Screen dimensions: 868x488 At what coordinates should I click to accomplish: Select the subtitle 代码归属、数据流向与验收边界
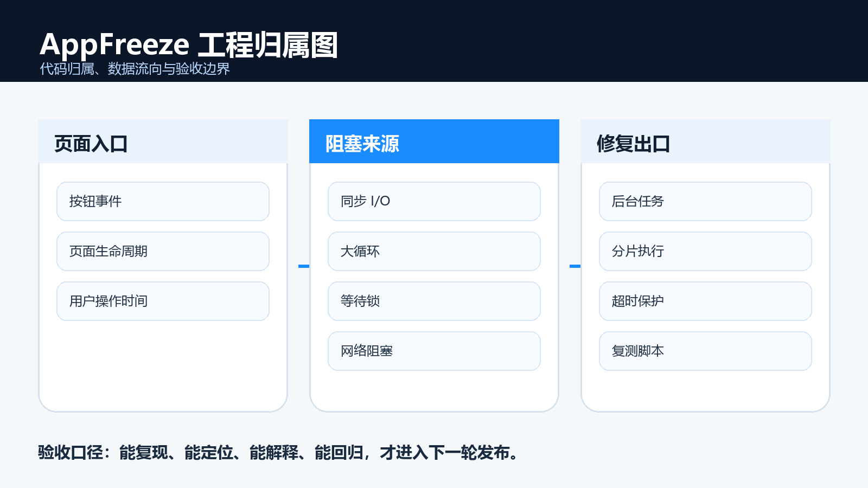pos(135,69)
